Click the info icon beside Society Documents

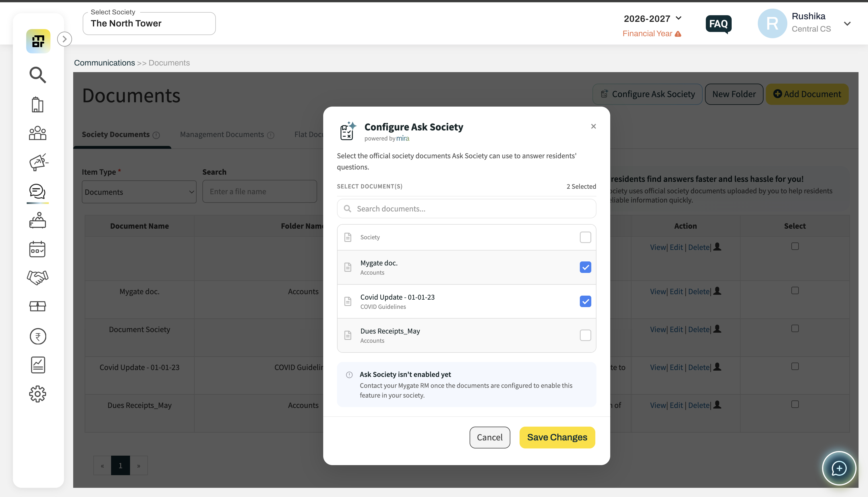click(x=156, y=135)
